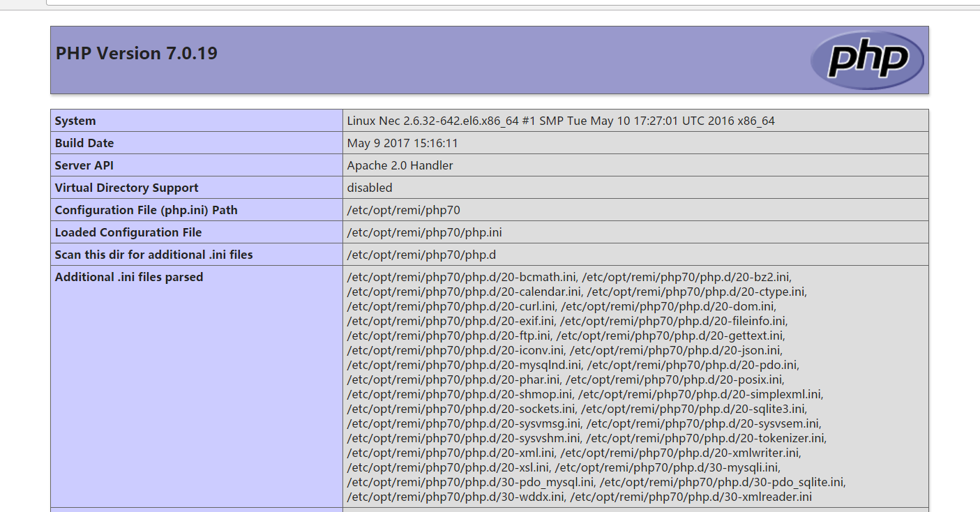Click the /etc/opt/remi/php70/php.ini value

[x=425, y=232]
